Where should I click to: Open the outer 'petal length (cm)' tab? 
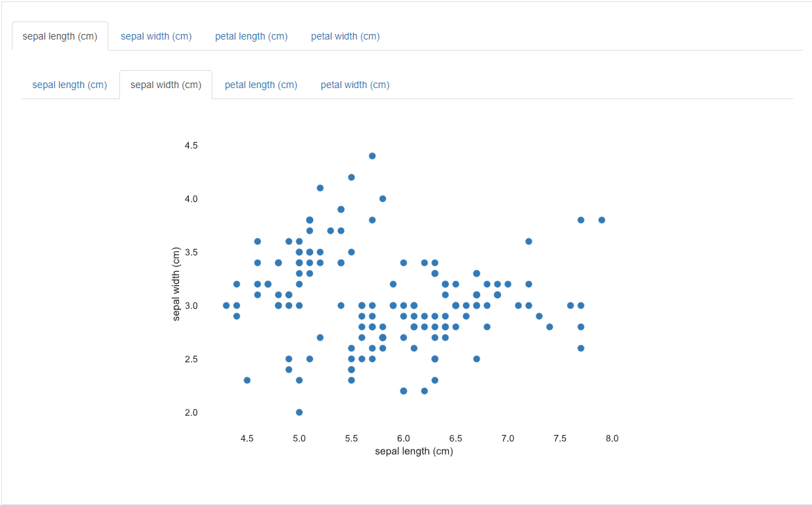[251, 36]
